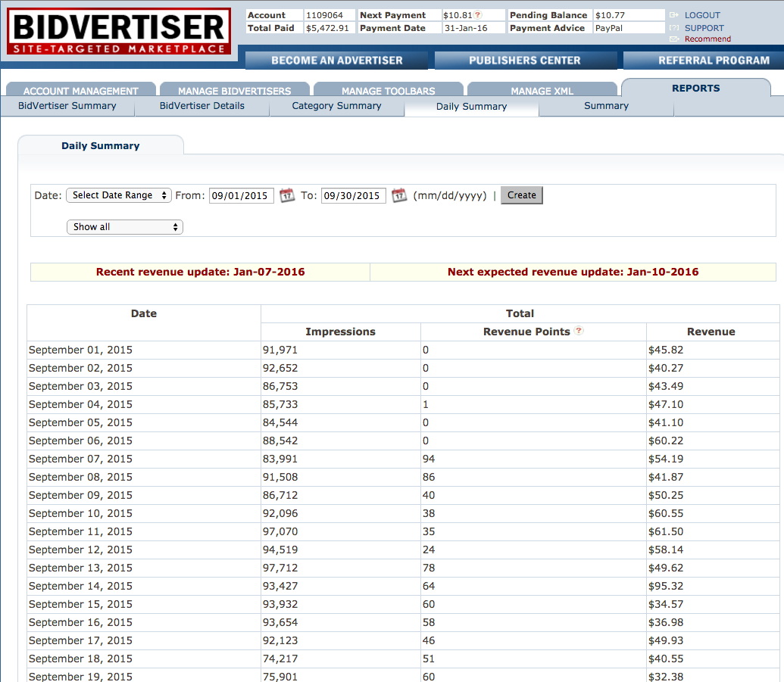Select the Manage XML tab
The height and width of the screenshot is (682, 784).
pyautogui.click(x=542, y=90)
